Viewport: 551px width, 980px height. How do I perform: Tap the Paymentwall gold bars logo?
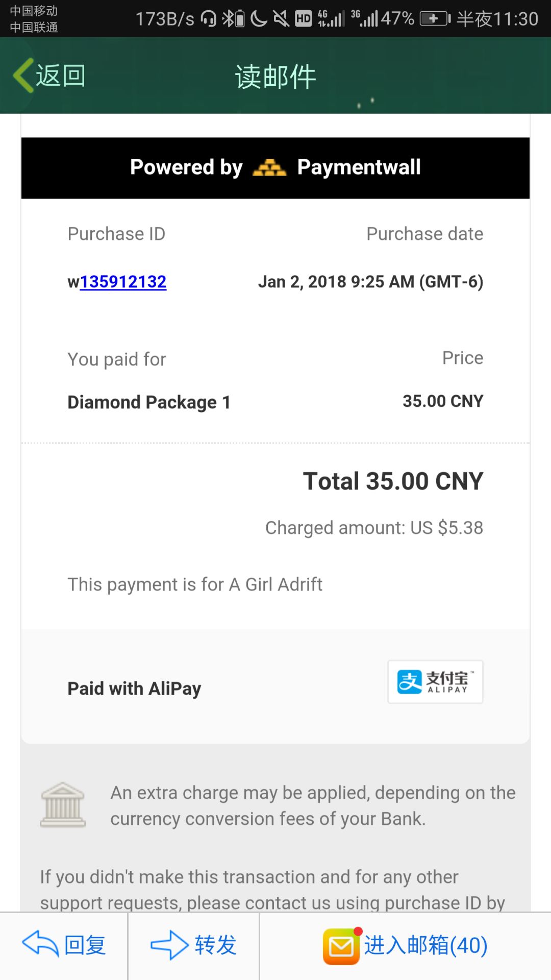coord(269,167)
